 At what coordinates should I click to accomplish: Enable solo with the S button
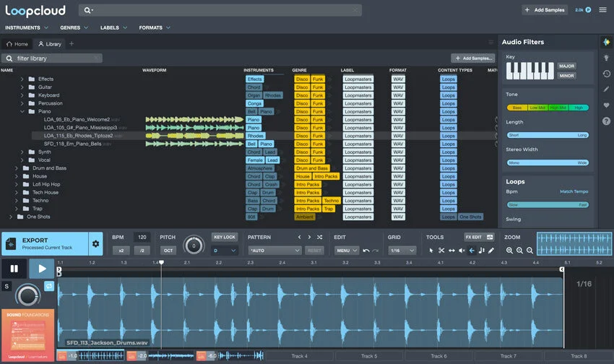click(7, 286)
